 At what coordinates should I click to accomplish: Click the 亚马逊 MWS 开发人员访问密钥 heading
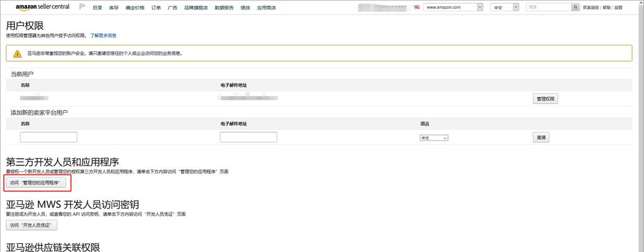73,204
